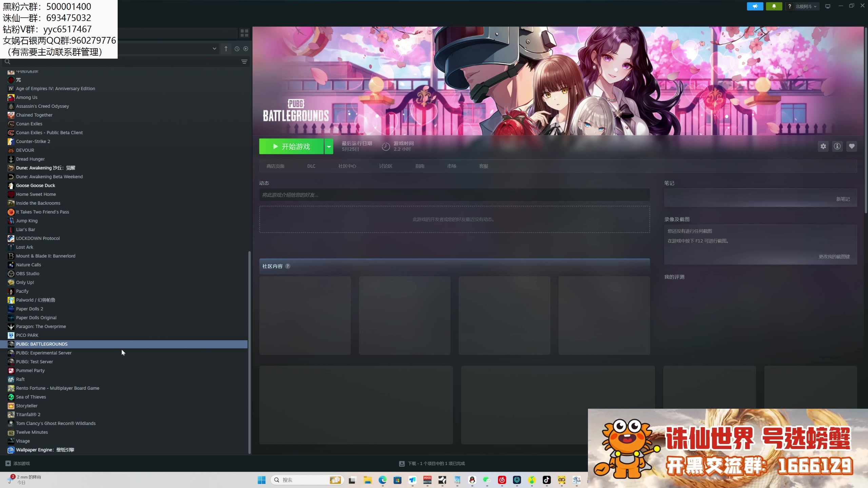Open NetEase Cloud Music taskbar icon
Screen dimensions: 868x488
click(x=502, y=480)
